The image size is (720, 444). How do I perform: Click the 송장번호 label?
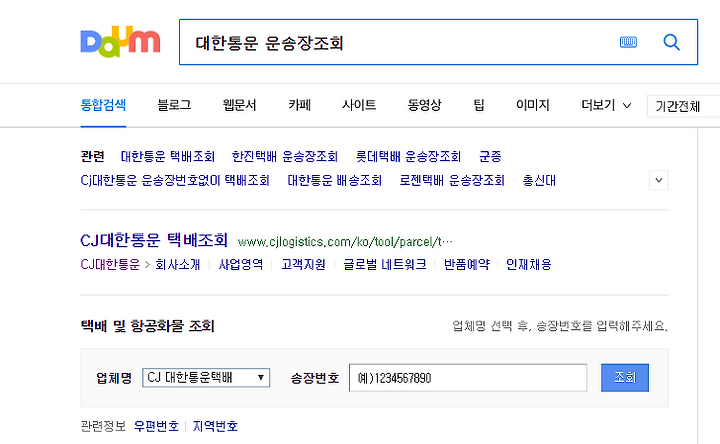(315, 378)
